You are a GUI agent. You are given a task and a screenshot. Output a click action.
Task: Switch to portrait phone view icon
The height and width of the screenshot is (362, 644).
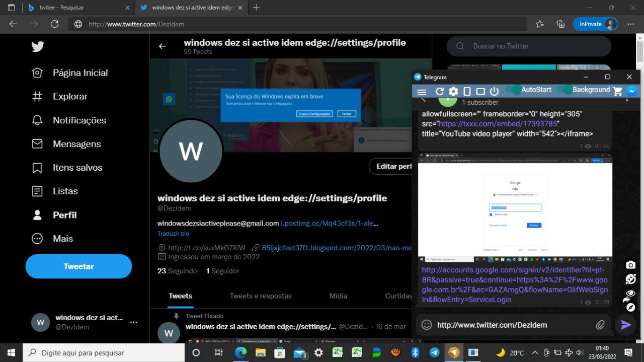click(467, 91)
